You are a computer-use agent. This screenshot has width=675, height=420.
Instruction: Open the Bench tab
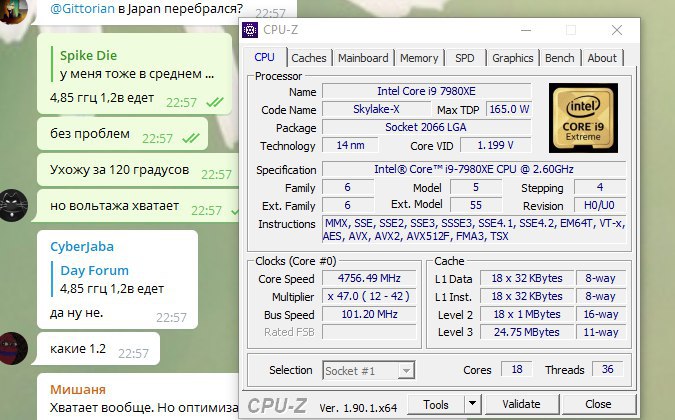pos(559,58)
